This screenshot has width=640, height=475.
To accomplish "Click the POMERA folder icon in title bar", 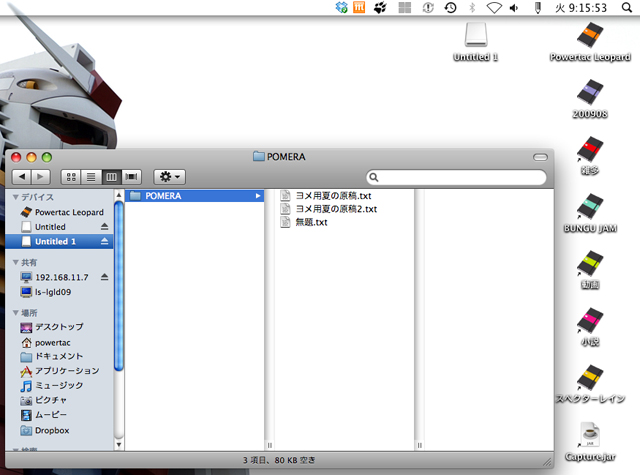I will click(x=258, y=157).
